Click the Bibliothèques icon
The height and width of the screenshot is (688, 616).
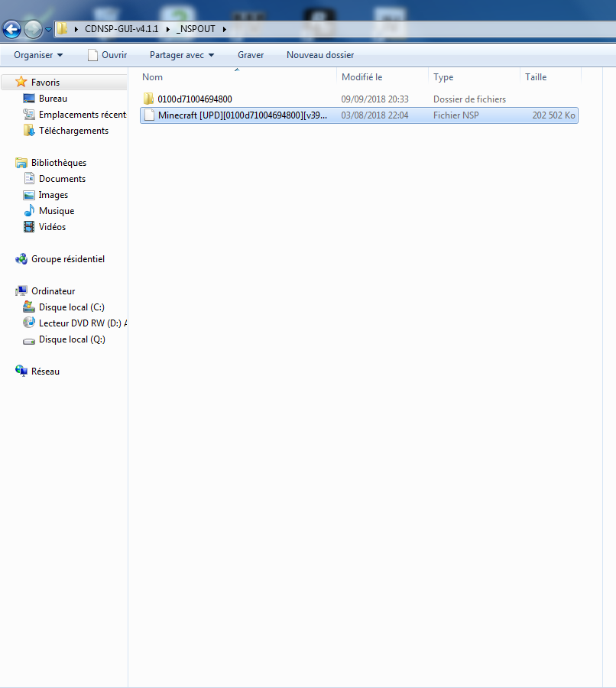[21, 163]
